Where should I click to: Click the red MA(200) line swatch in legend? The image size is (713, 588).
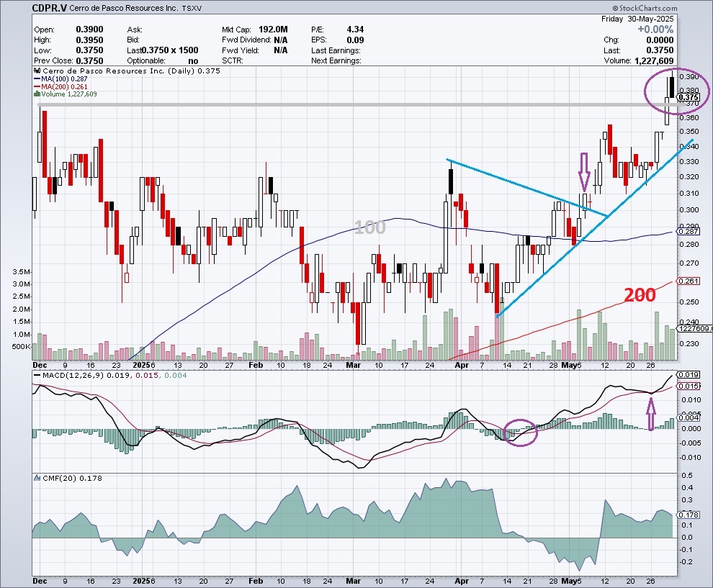[37, 86]
